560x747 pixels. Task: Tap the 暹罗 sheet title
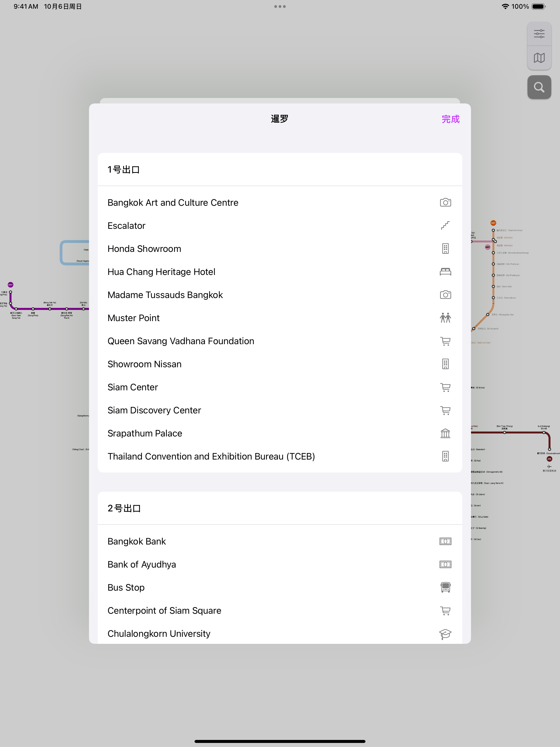coord(279,119)
